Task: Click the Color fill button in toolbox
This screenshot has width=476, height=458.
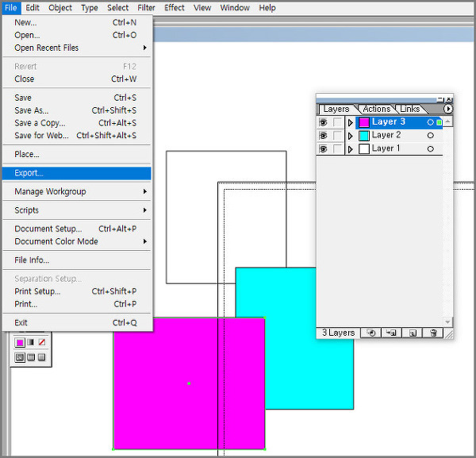Action: click(x=20, y=342)
